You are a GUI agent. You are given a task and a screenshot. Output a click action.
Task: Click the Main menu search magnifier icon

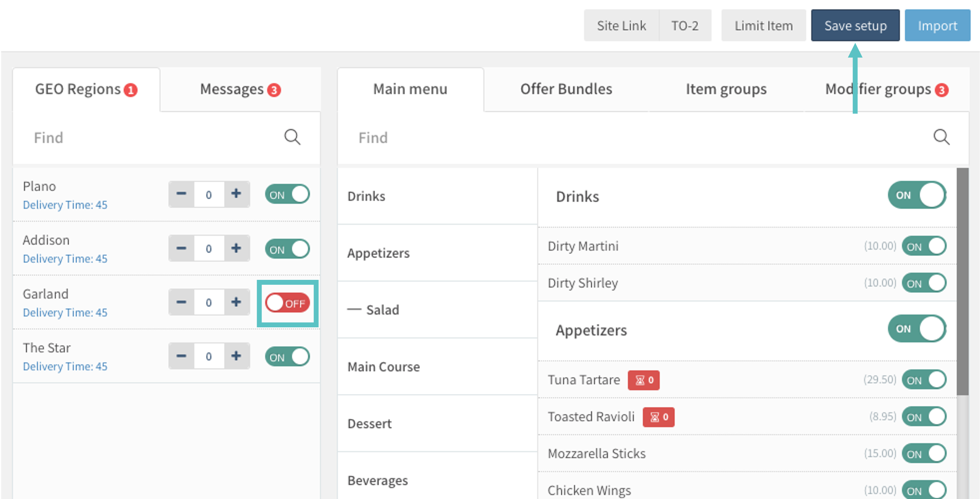(941, 137)
